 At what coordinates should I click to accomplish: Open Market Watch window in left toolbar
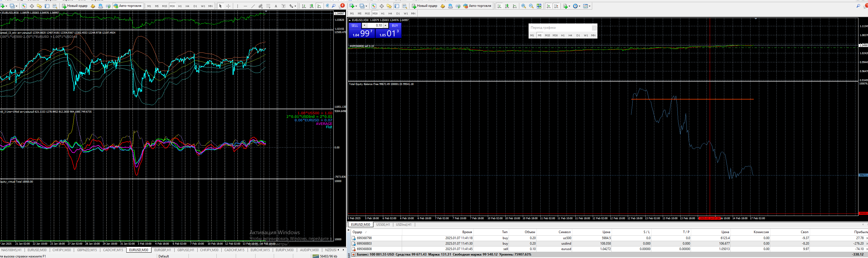click(x=24, y=6)
